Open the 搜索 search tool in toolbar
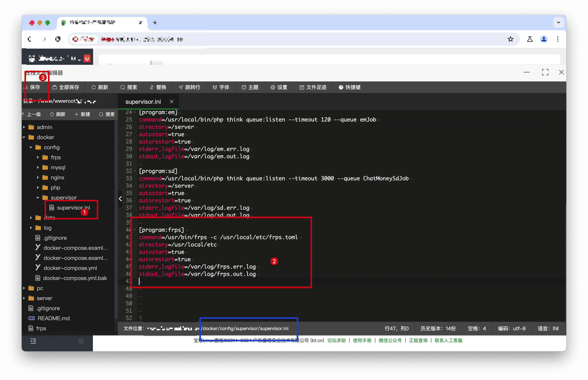588x380 pixels. [129, 87]
